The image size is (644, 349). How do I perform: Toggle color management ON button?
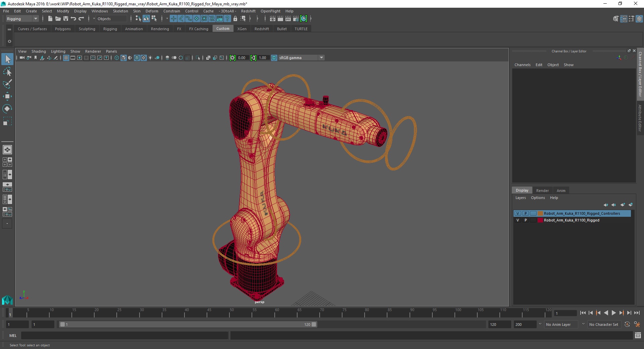[274, 58]
